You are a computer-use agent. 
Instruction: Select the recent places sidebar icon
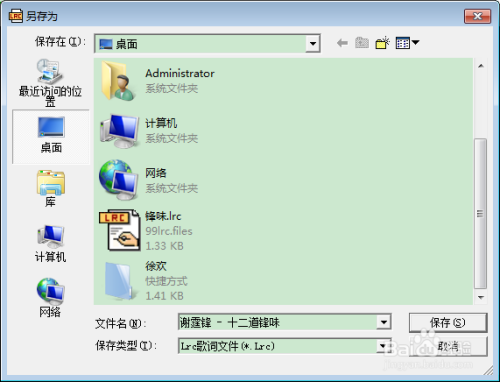click(50, 72)
